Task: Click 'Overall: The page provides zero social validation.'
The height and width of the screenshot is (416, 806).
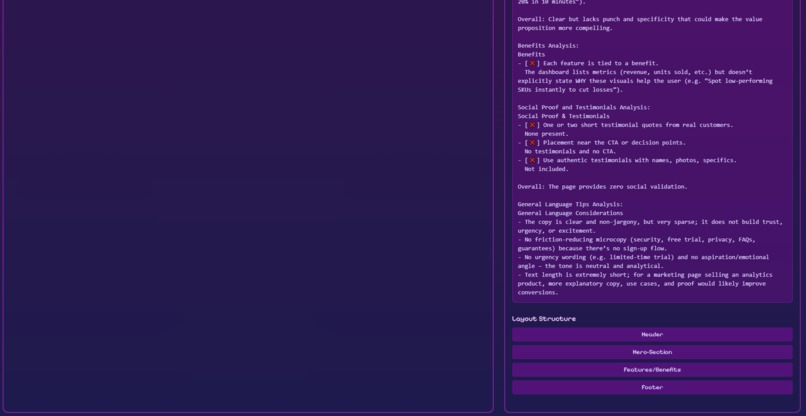Action: [602, 187]
